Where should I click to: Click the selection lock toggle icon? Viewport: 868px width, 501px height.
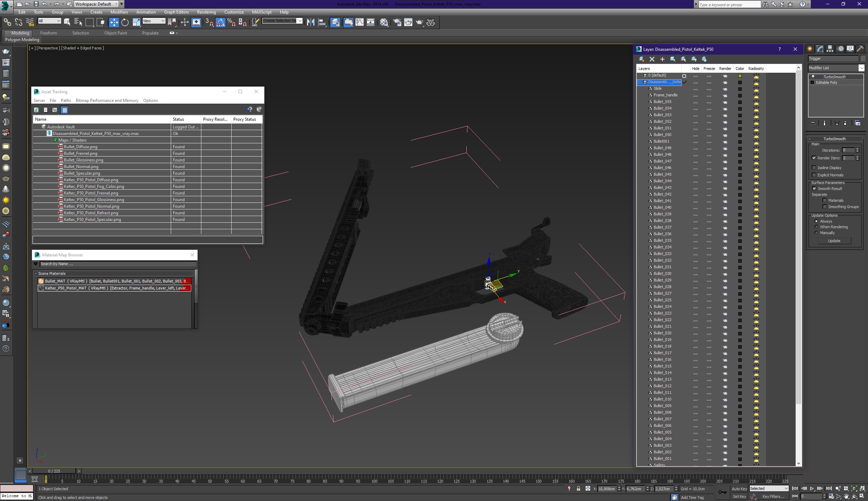[x=578, y=488]
